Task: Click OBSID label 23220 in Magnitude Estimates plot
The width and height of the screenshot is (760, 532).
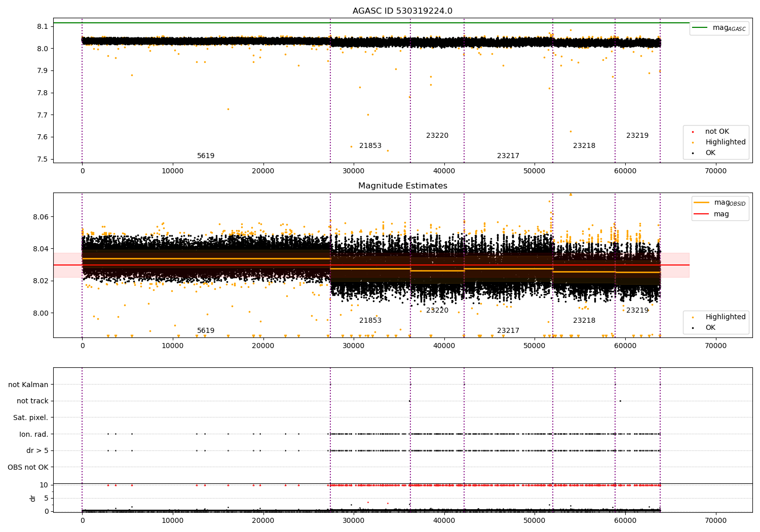Action: [437, 311]
